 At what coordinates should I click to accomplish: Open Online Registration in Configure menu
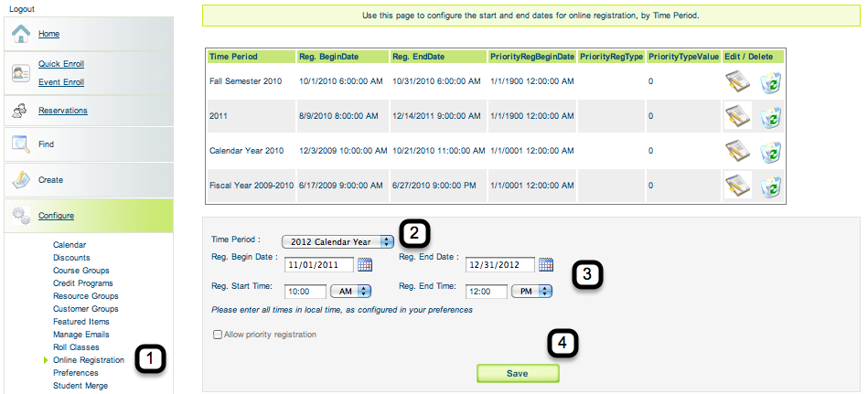tap(88, 360)
